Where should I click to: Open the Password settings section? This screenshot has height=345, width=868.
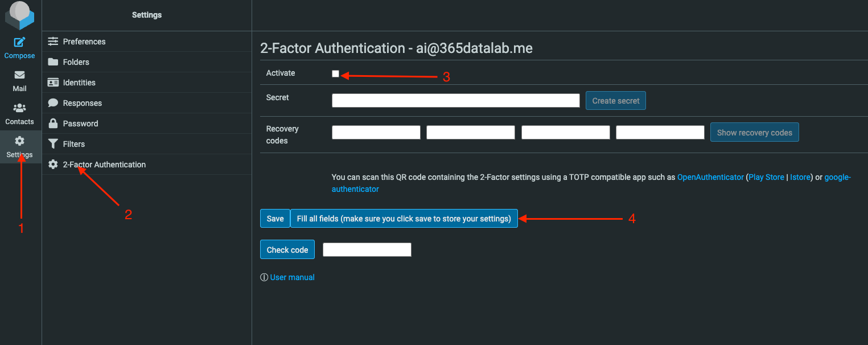147,124
